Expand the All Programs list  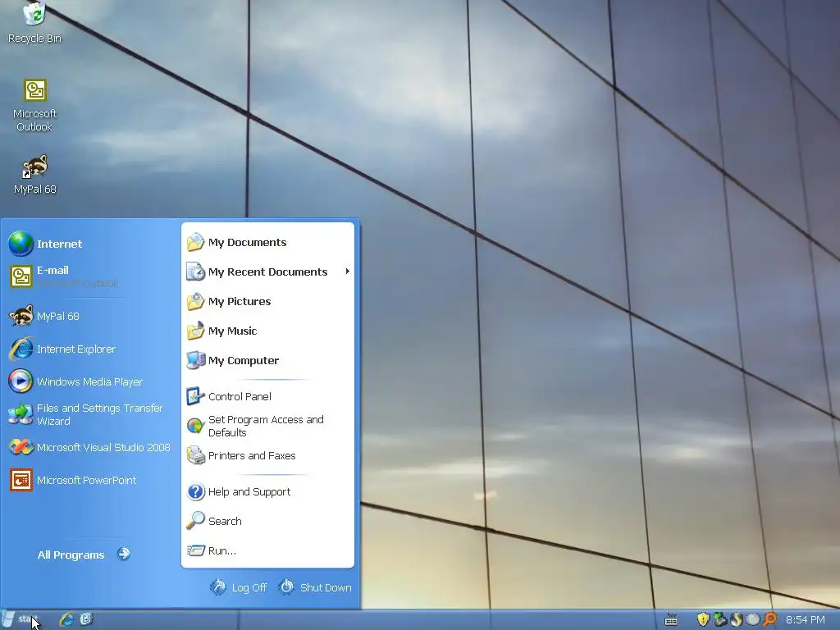click(x=84, y=555)
